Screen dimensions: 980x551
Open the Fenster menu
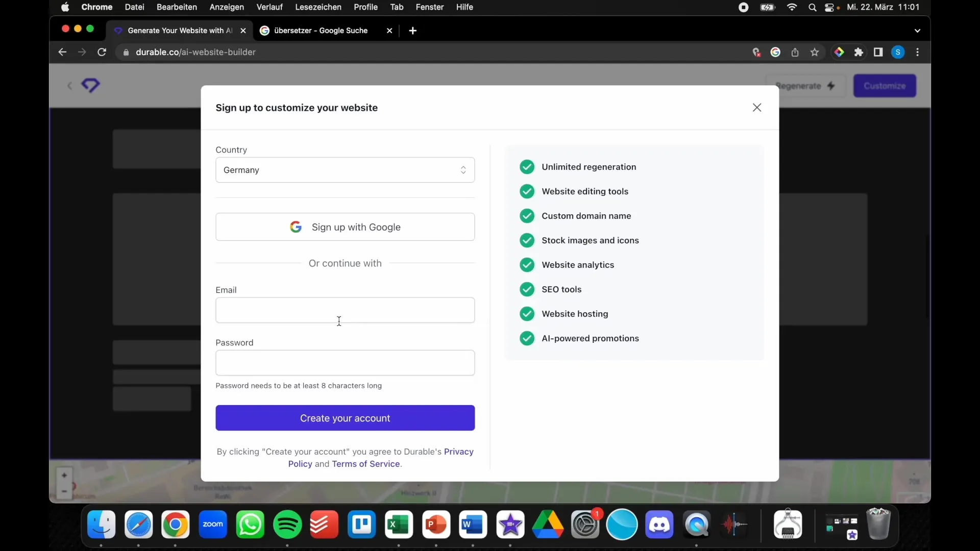430,7
